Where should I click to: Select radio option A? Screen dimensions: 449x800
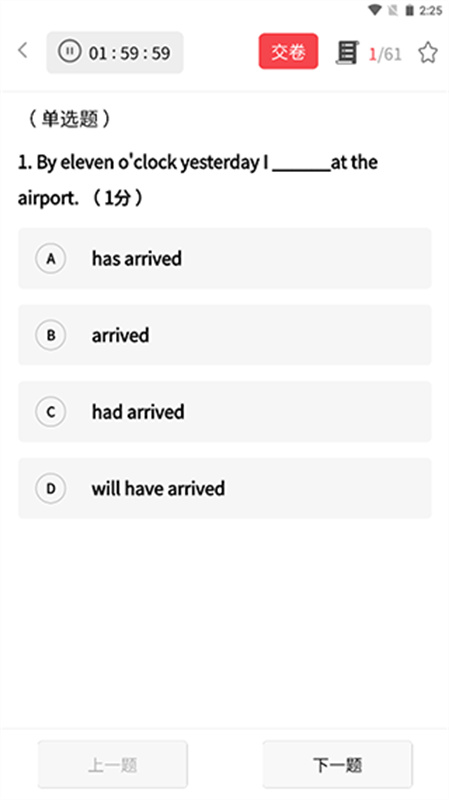tap(51, 259)
